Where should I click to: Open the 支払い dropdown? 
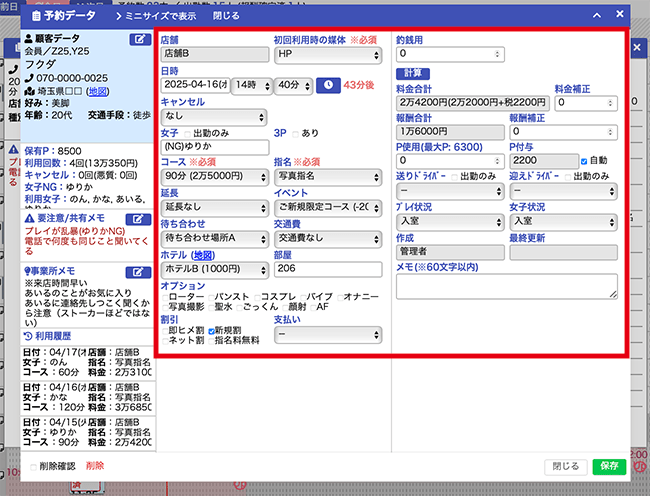pyautogui.click(x=328, y=335)
